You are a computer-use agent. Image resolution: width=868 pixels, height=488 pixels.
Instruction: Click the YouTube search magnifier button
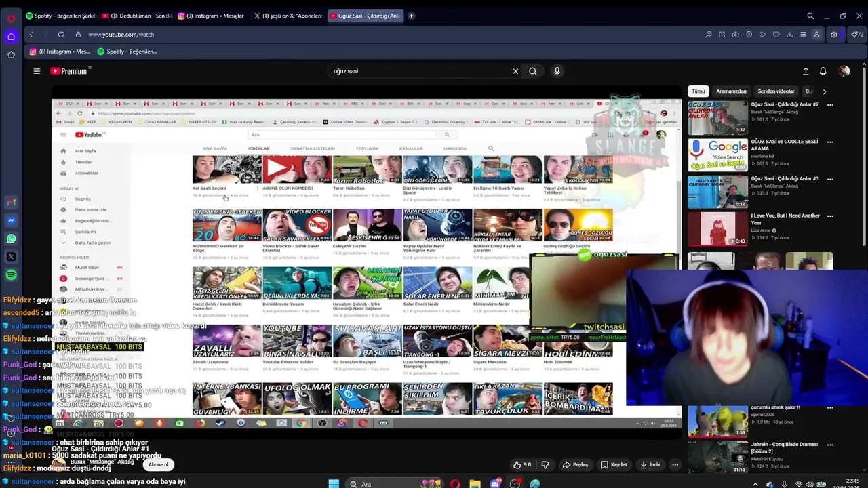(533, 71)
